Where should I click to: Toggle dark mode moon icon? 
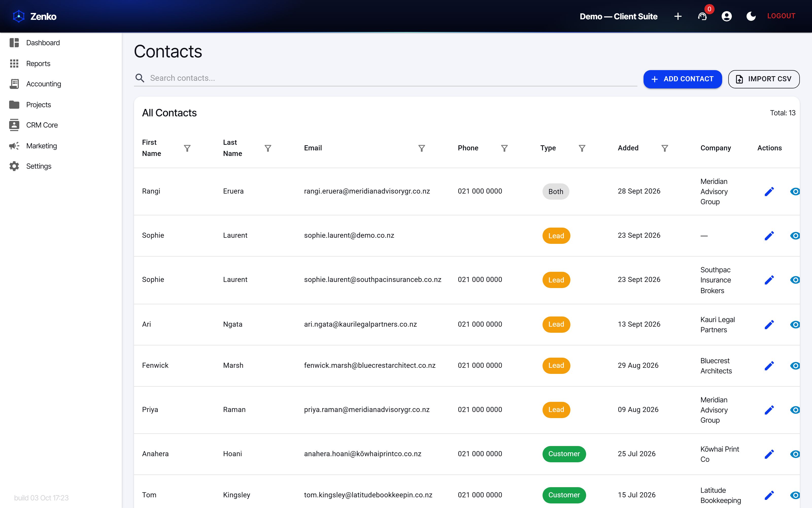[751, 16]
